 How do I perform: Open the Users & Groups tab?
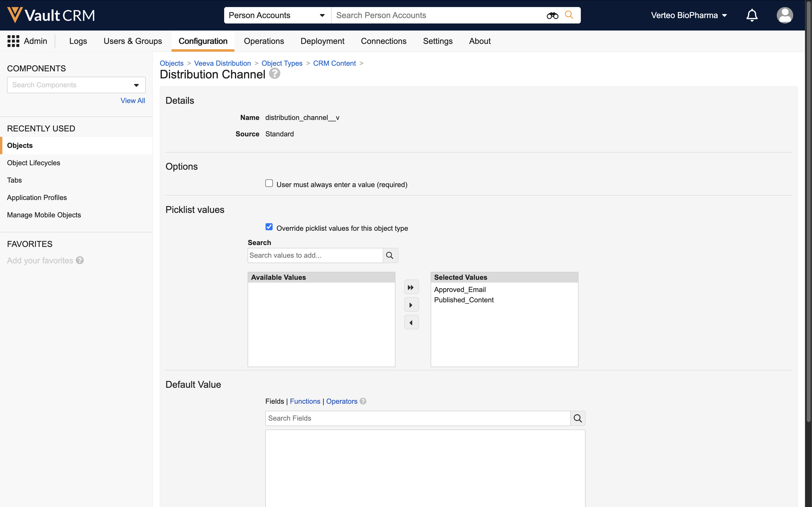[x=133, y=41]
